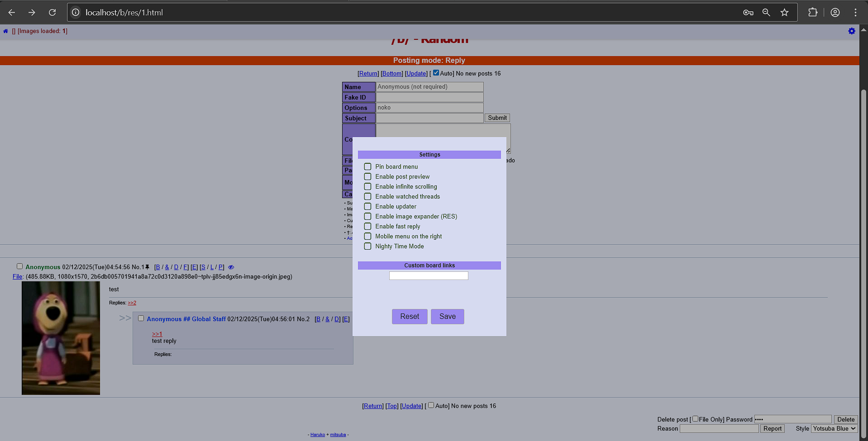
Task: Bookmark this page with the star icon
Action: pos(784,13)
